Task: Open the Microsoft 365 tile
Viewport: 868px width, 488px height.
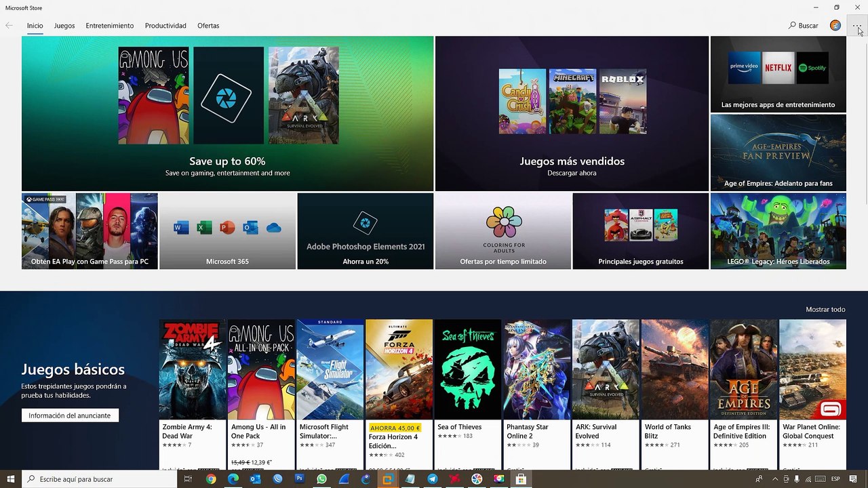Action: pos(227,231)
